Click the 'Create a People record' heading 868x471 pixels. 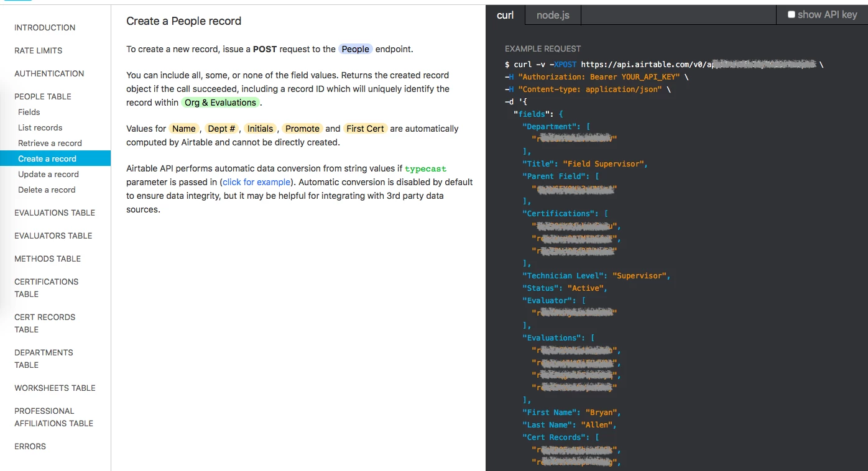183,21
